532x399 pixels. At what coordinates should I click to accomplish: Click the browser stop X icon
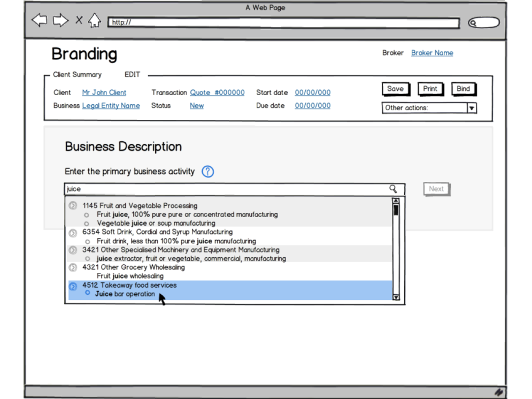pyautogui.click(x=79, y=20)
